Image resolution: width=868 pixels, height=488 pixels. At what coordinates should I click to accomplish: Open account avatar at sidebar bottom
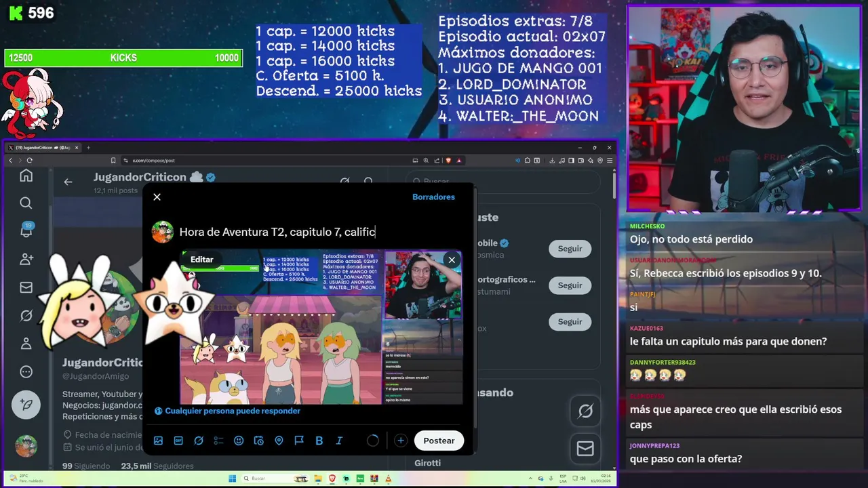click(x=26, y=445)
